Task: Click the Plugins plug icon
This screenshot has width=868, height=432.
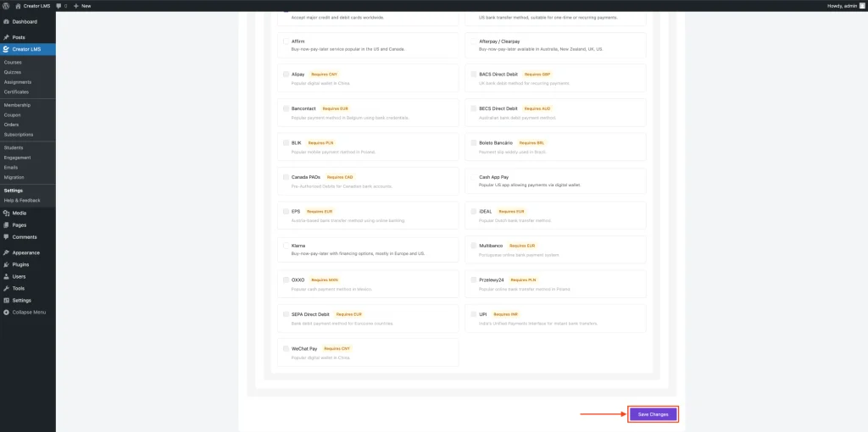Action: click(6, 264)
